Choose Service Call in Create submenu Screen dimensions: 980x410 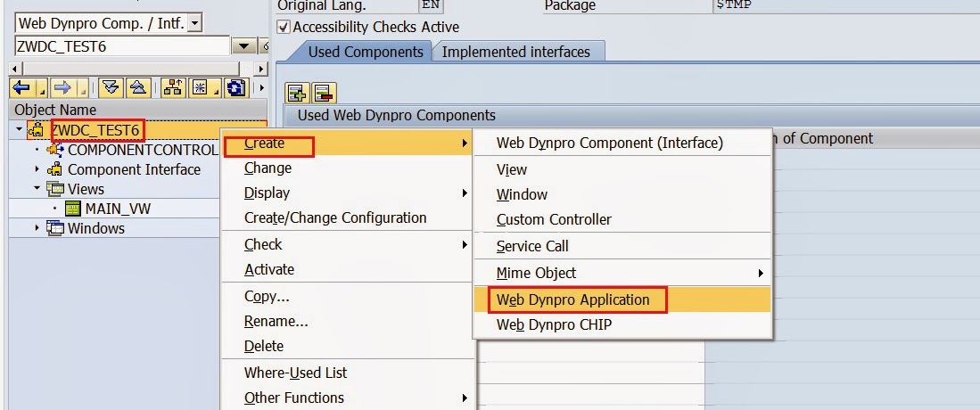(622, 246)
